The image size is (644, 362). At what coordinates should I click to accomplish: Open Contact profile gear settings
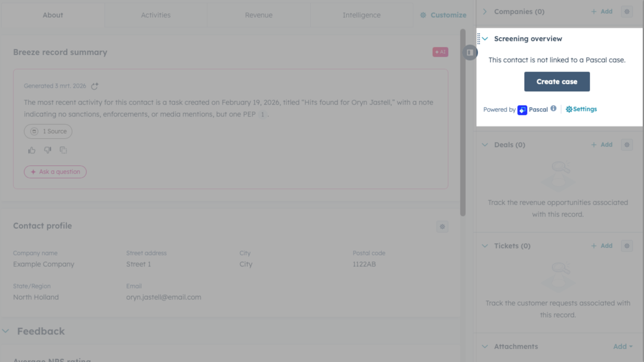tap(442, 227)
